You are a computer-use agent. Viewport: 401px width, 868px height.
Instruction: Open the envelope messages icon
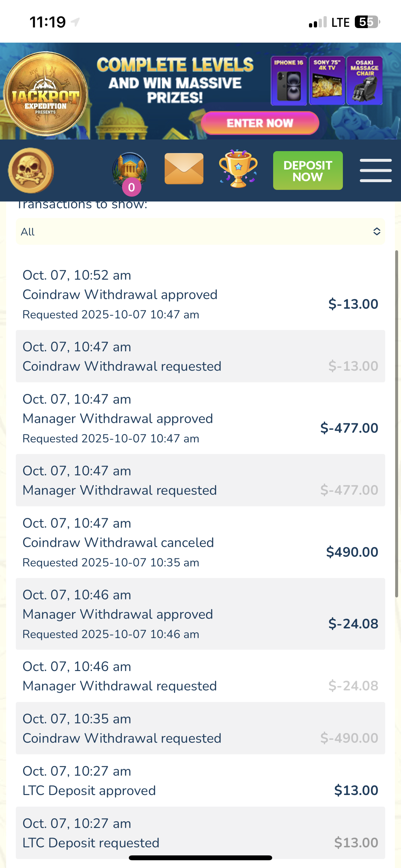[x=184, y=169]
